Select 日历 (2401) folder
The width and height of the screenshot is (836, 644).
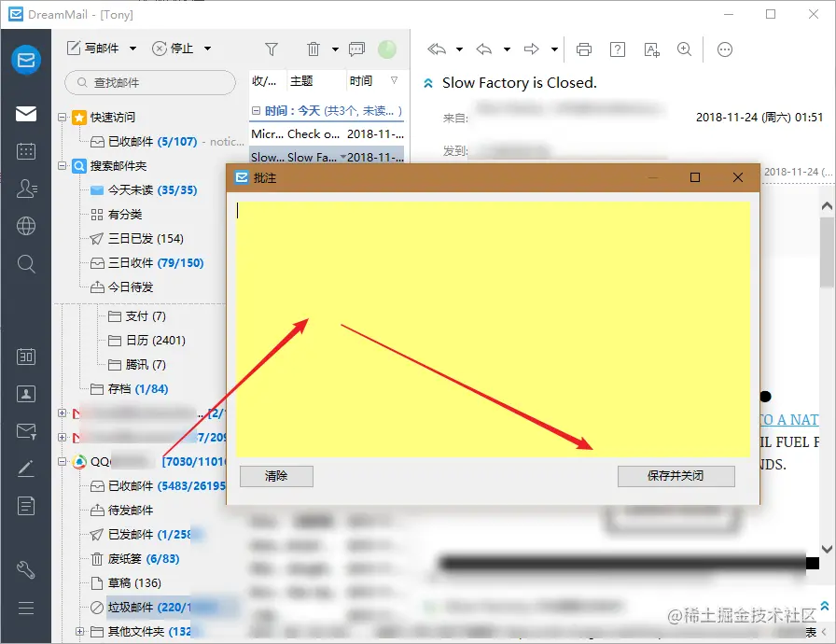pos(146,340)
